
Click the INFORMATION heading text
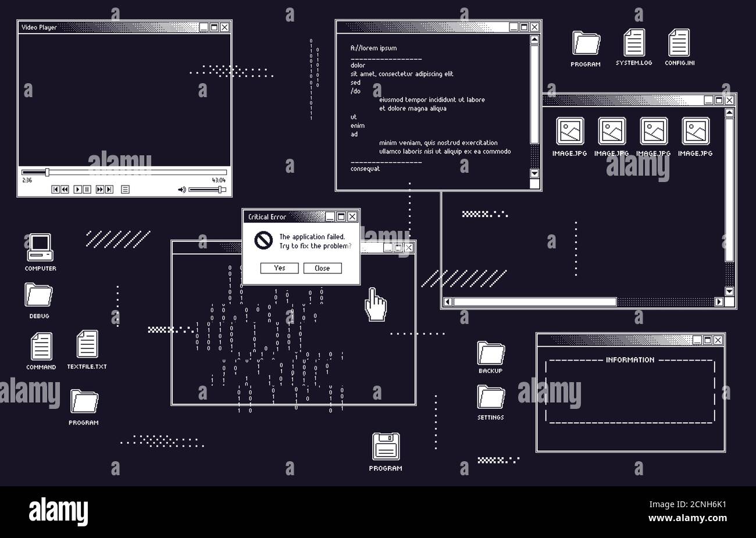630,360
